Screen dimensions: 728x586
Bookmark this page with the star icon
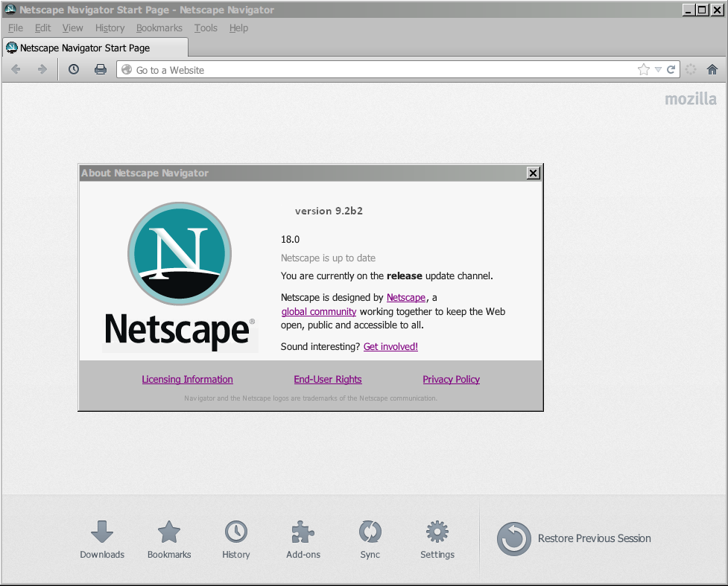tap(644, 69)
